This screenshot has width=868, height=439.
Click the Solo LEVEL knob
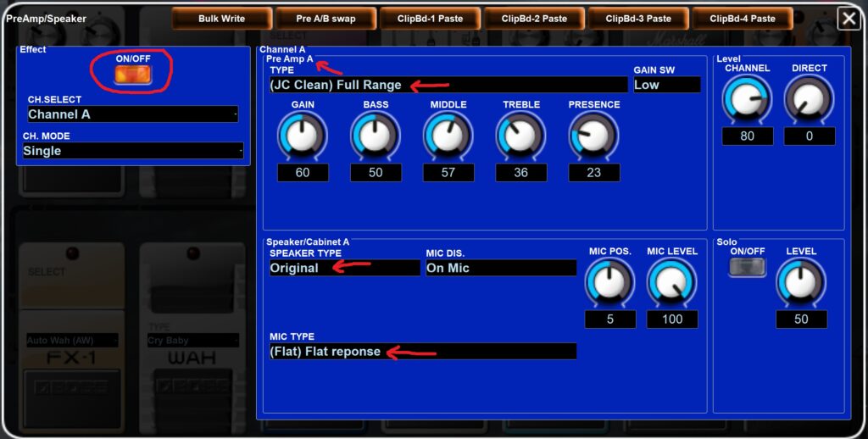[x=801, y=282]
